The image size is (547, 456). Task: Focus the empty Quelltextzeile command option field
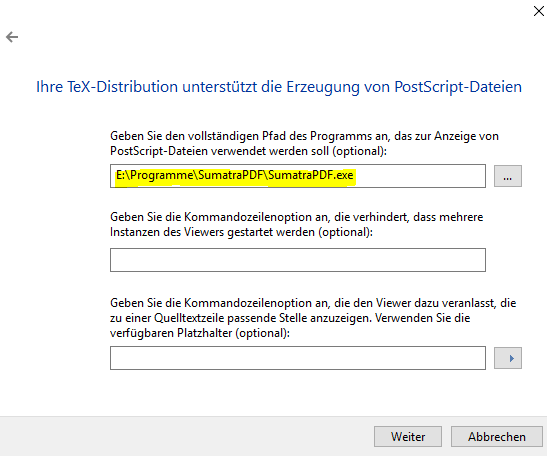(x=298, y=358)
